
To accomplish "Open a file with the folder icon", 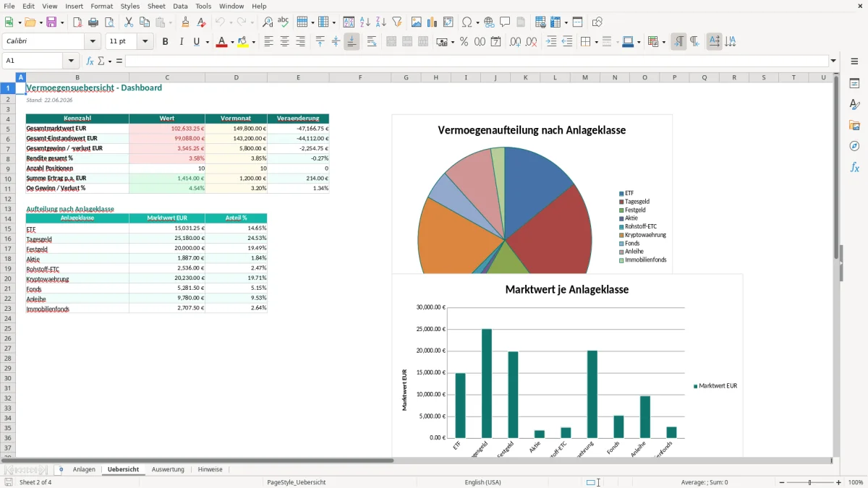I will coord(30,22).
